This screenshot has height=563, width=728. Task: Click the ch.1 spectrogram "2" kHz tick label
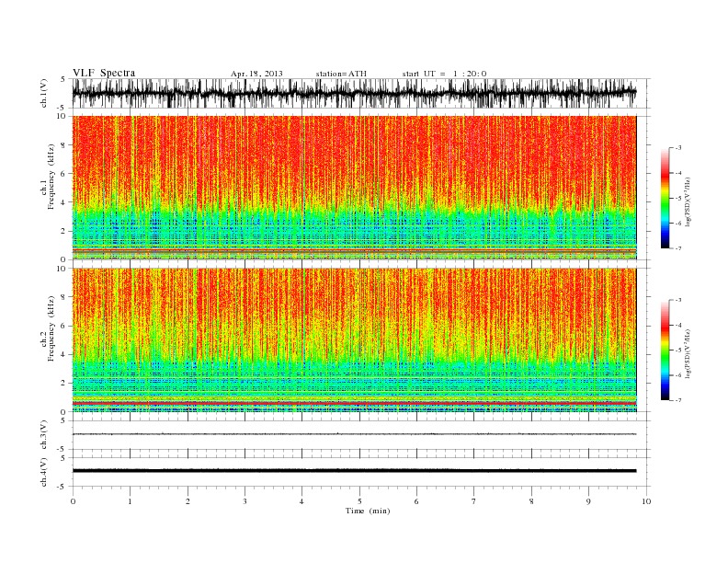pos(63,231)
